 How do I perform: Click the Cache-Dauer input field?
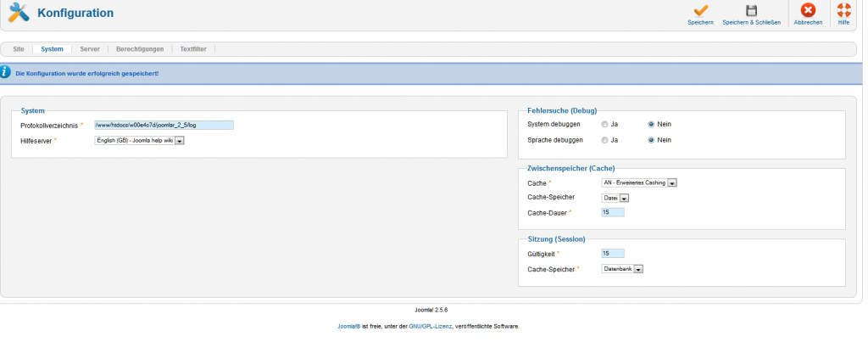tap(612, 212)
